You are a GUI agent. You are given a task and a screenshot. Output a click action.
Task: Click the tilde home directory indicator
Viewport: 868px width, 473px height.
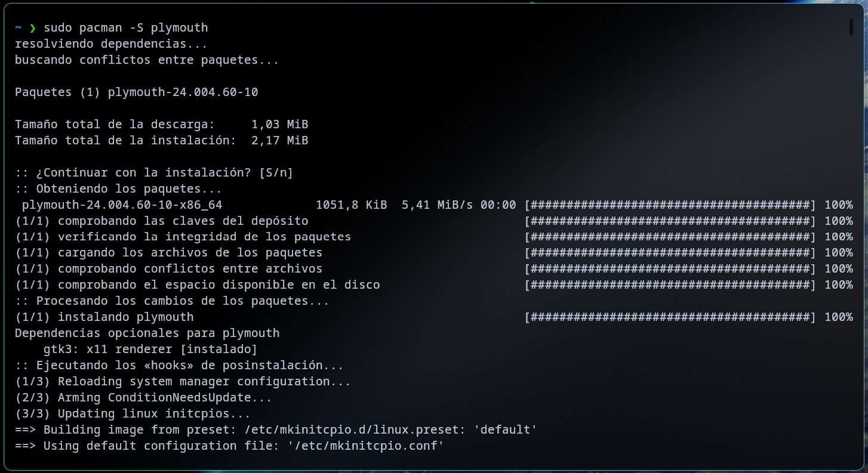pos(19,28)
